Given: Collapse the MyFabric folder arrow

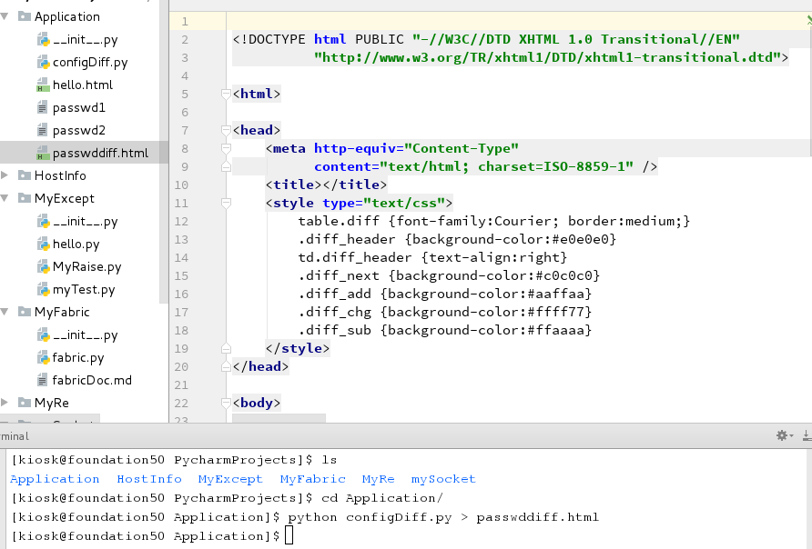Looking at the screenshot, I should click(5, 312).
